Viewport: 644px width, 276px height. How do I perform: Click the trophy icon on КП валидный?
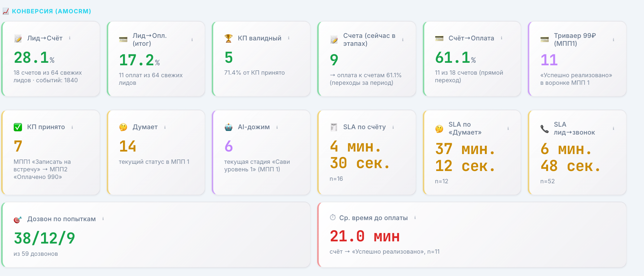pos(228,38)
